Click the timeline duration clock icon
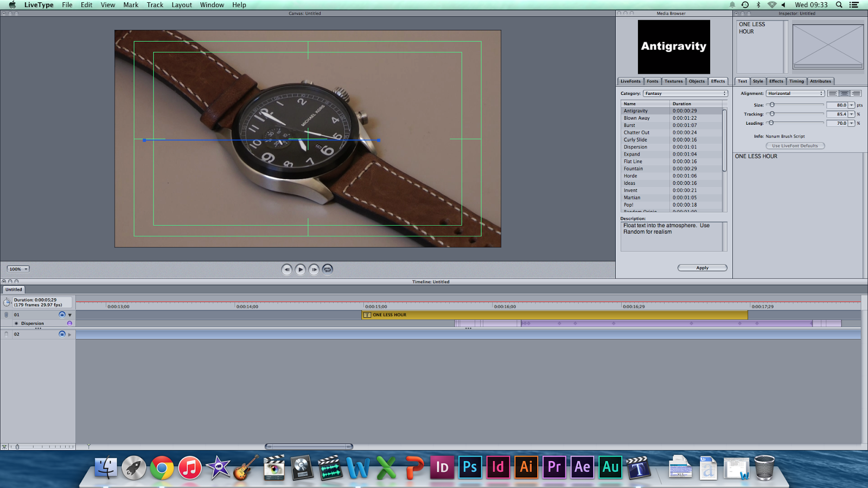Viewport: 868px width, 488px height. [7, 302]
